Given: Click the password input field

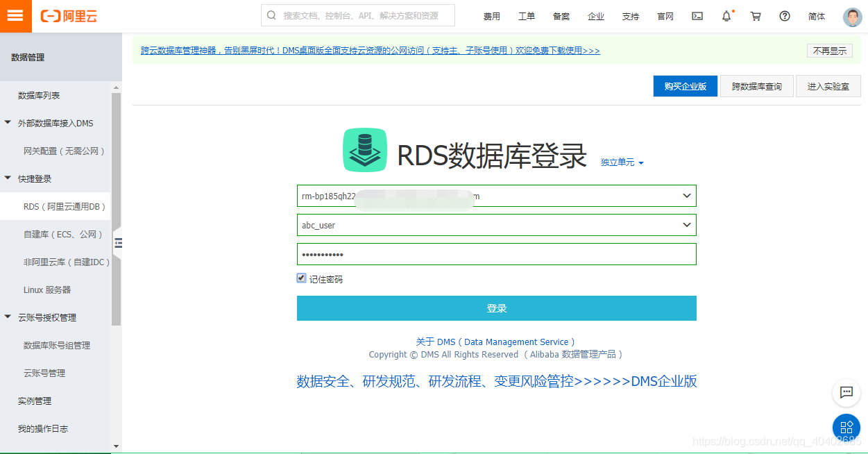Looking at the screenshot, I should 497,254.
